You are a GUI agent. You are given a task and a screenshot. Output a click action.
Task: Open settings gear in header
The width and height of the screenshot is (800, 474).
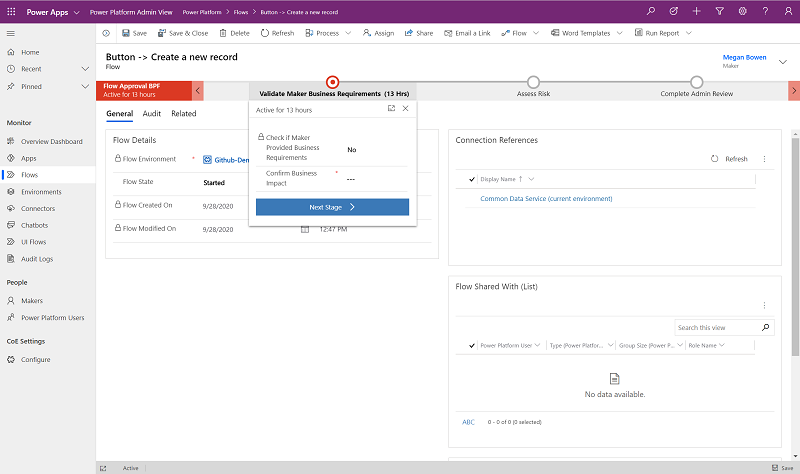pyautogui.click(x=742, y=11)
